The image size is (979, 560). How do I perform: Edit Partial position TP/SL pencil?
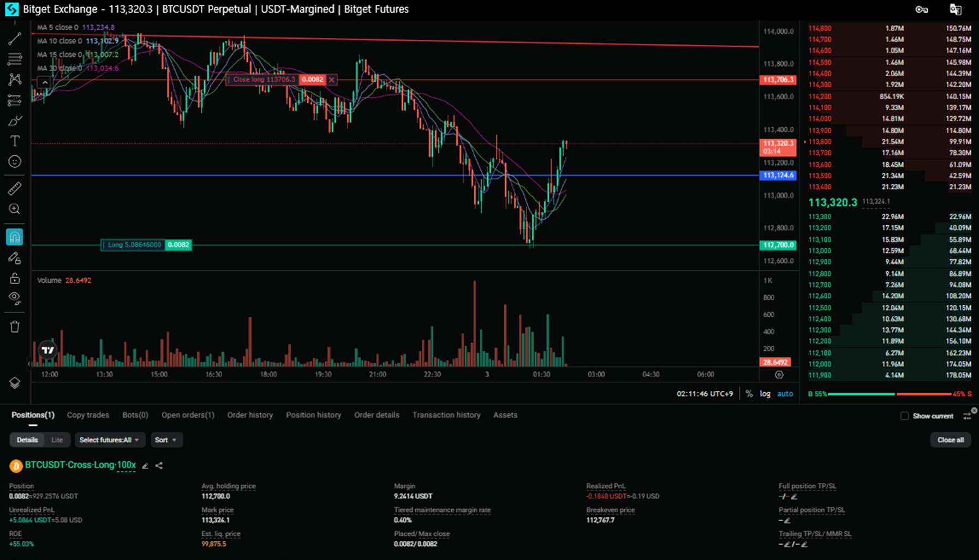coord(786,521)
